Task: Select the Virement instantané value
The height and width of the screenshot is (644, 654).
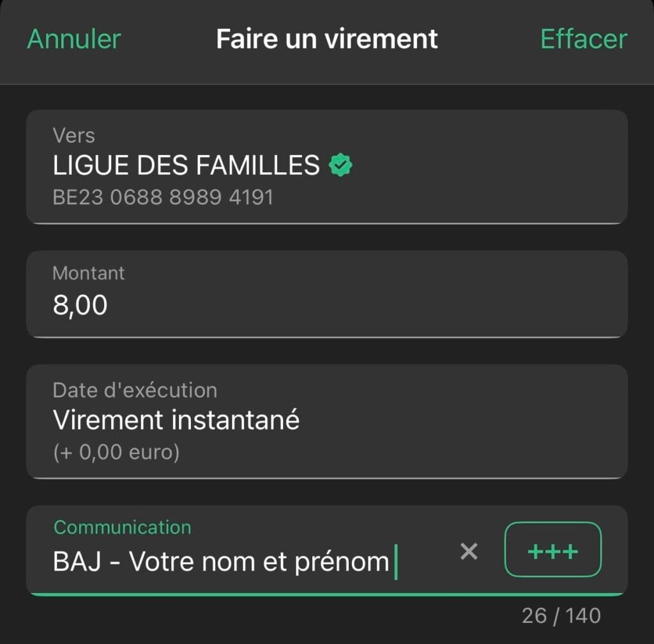Action: 176,421
